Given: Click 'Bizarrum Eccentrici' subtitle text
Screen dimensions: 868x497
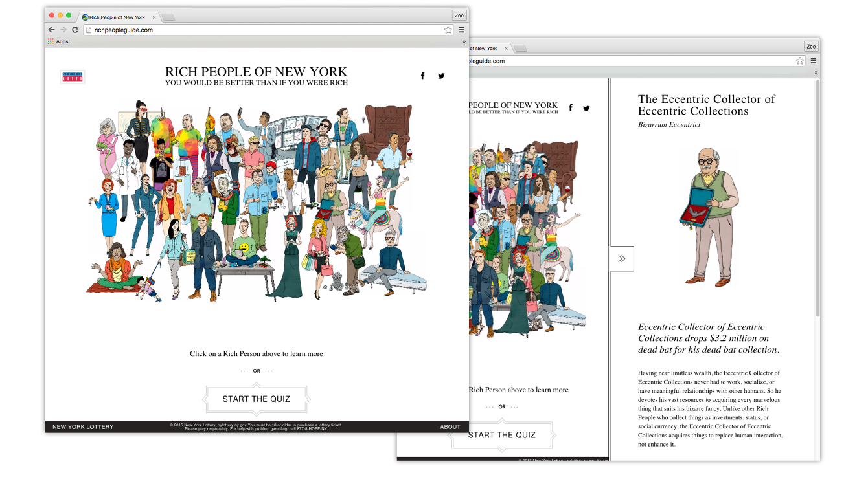Looking at the screenshot, I should pos(669,125).
